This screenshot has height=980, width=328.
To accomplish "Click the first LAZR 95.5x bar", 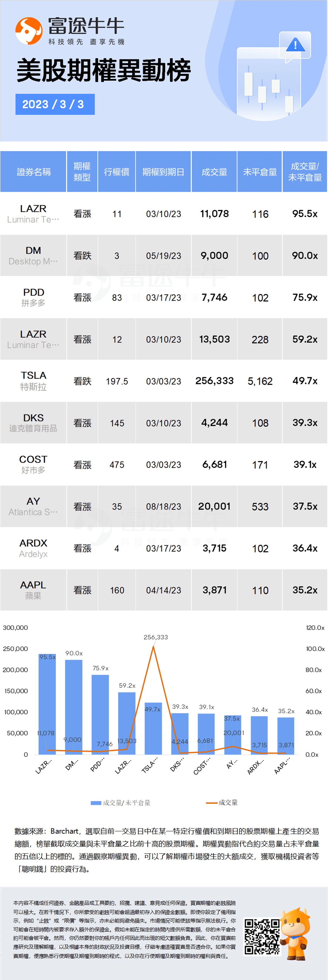I will point(47,704).
